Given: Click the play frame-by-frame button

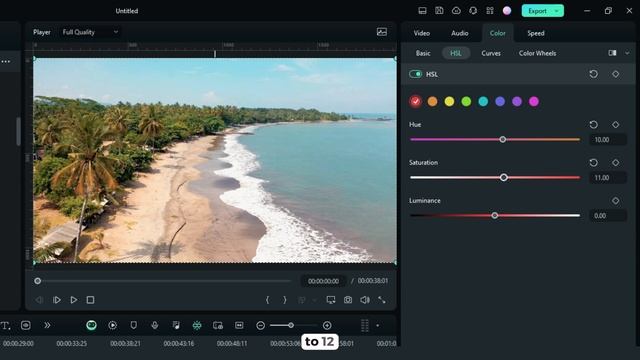Looking at the screenshot, I should click(57, 300).
